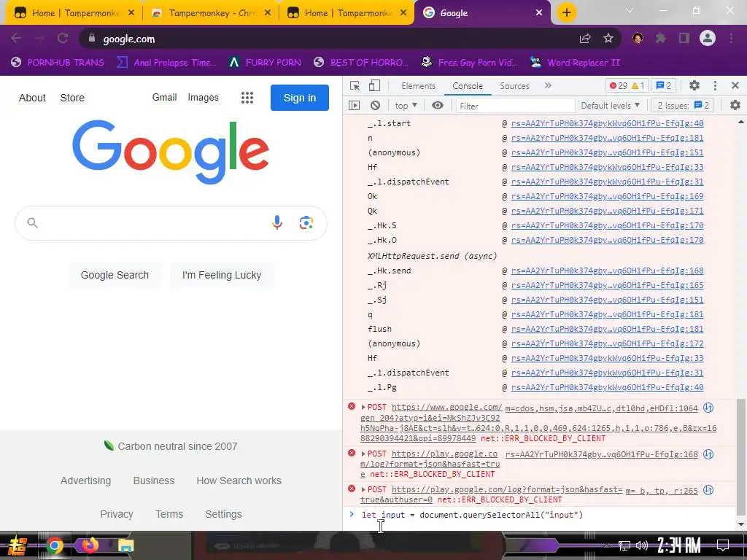Expand the POST www.google.com gen_204 error
This screenshot has height=560, width=747.
(363, 407)
